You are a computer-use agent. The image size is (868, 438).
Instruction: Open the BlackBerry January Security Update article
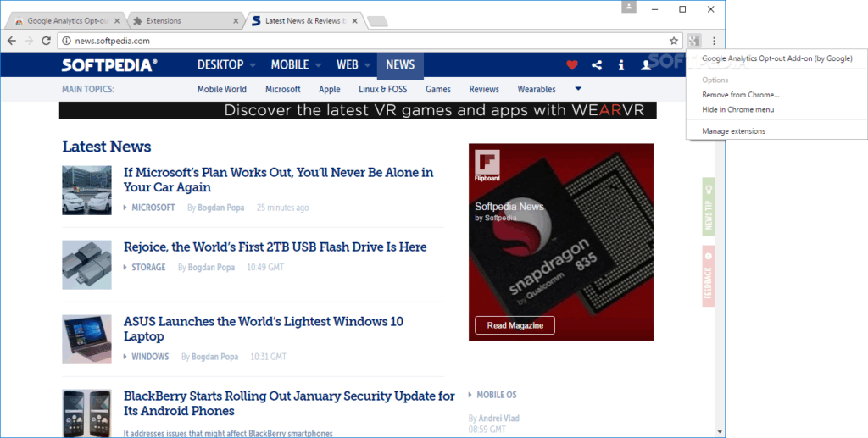tap(289, 403)
